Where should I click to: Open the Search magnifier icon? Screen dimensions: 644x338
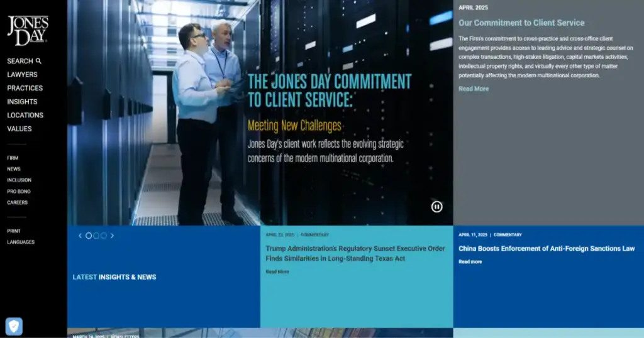pyautogui.click(x=38, y=61)
